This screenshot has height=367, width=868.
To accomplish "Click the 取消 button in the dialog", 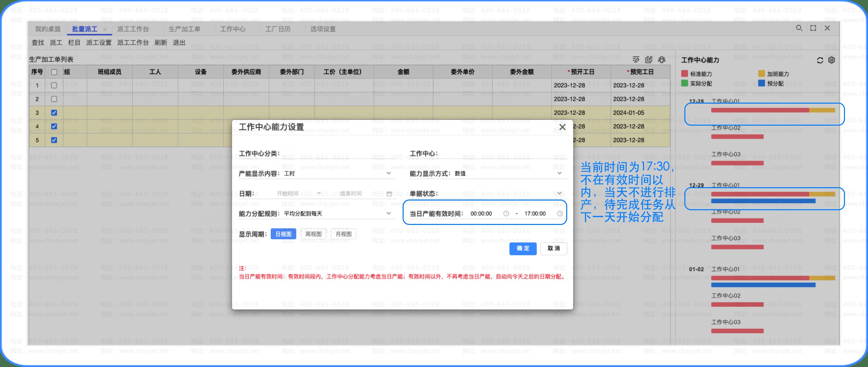I will pyautogui.click(x=554, y=249).
